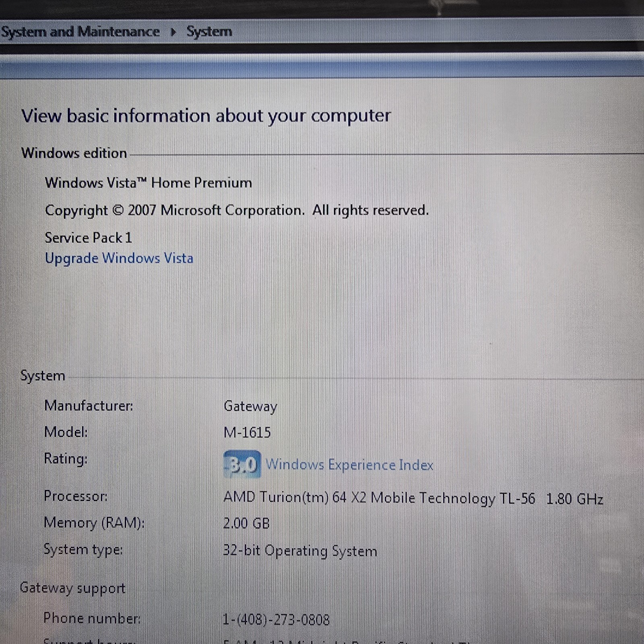Select the Memory (RAM) label
Screen dimensions: 644x644
point(94,522)
